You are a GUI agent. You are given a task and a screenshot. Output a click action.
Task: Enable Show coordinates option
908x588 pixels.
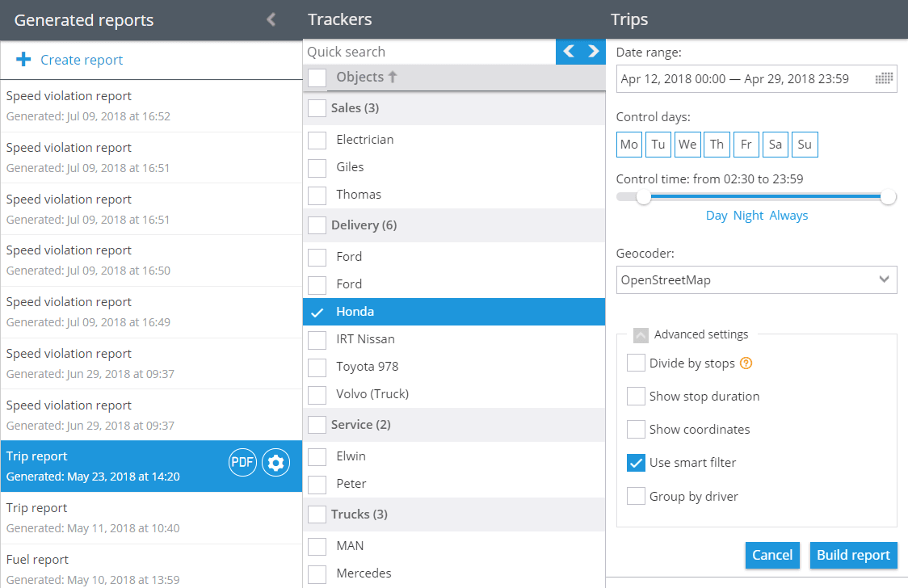pos(636,430)
